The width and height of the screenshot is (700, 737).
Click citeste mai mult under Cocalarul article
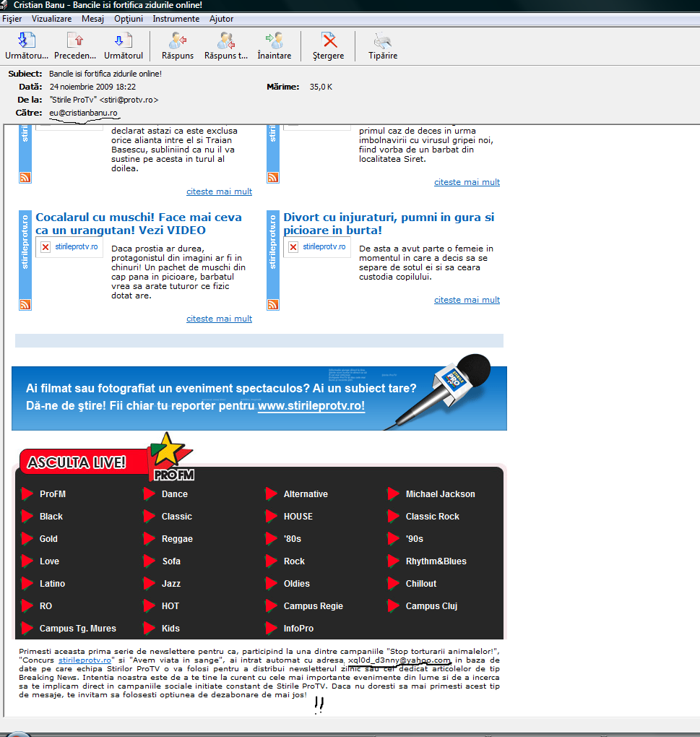219,319
